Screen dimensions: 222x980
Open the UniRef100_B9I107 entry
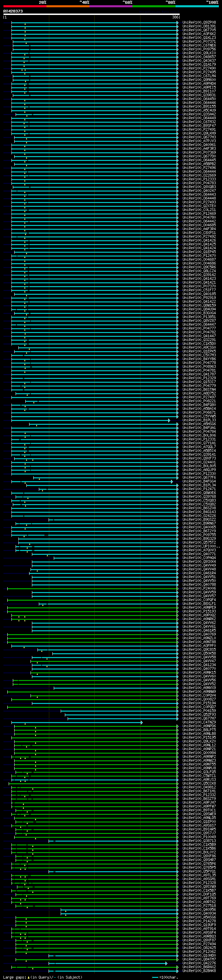(x=199, y=91)
